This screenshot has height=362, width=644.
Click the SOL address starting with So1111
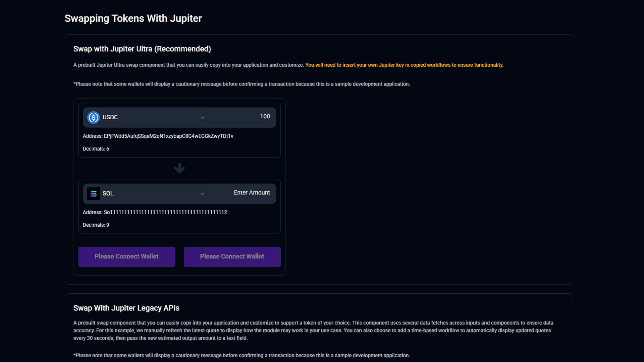point(165,213)
